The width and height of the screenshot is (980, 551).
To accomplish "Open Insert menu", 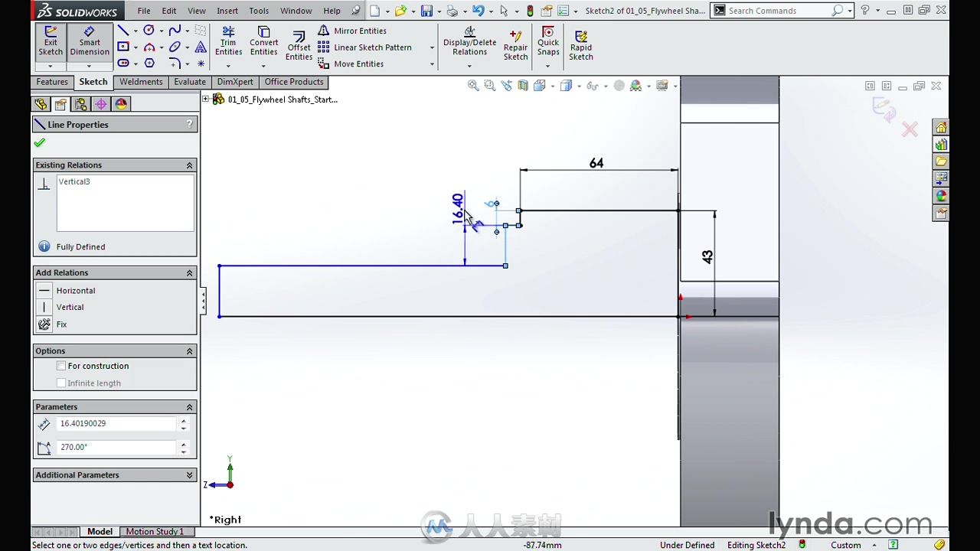I will pyautogui.click(x=227, y=11).
